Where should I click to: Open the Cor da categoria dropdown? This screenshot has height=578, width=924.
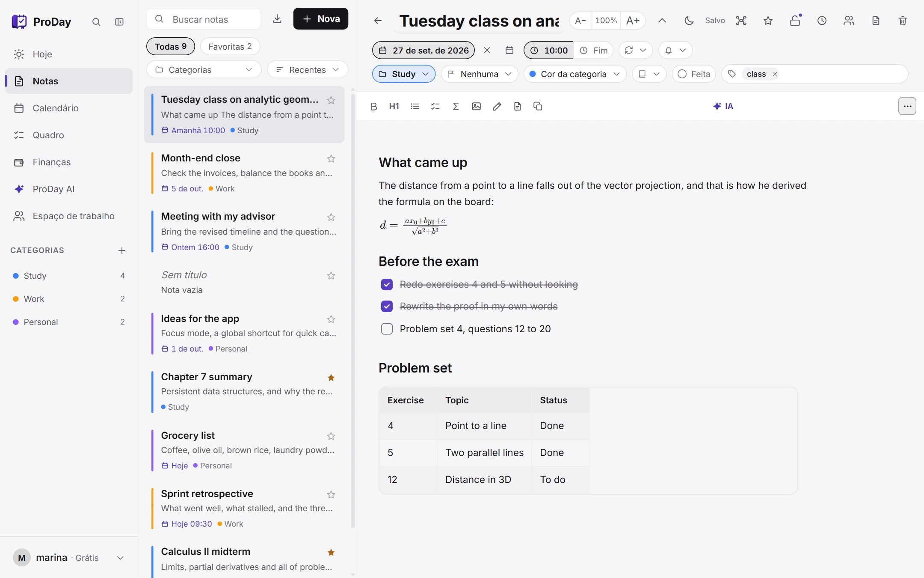click(575, 74)
